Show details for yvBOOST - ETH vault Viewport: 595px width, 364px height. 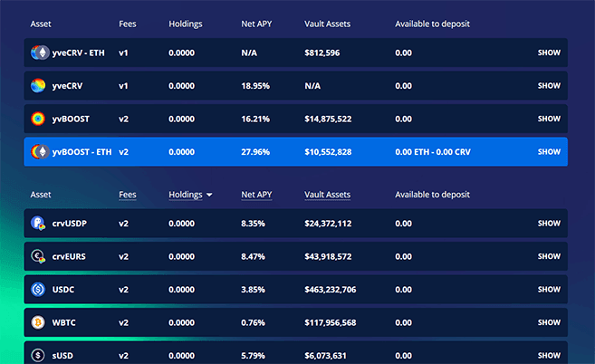click(549, 152)
